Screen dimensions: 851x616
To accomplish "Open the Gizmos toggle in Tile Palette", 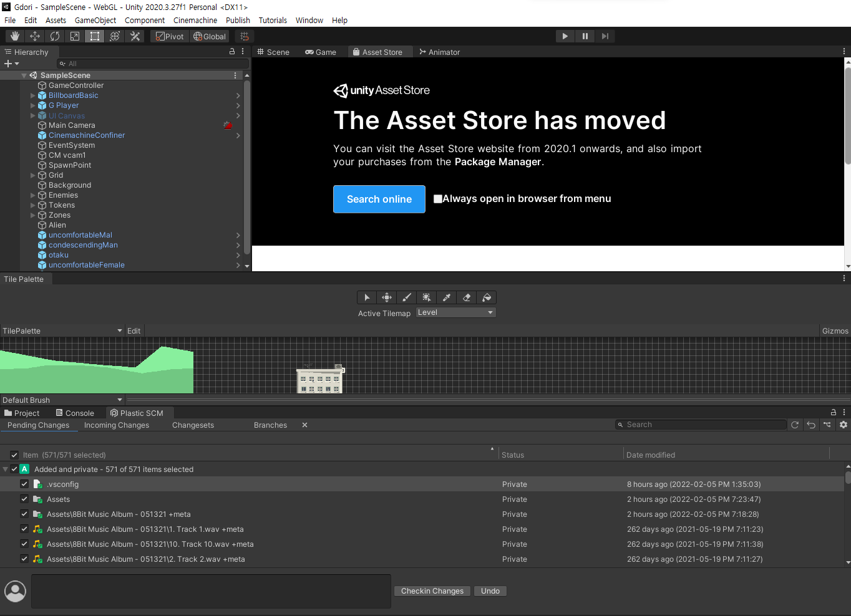I will 835,330.
